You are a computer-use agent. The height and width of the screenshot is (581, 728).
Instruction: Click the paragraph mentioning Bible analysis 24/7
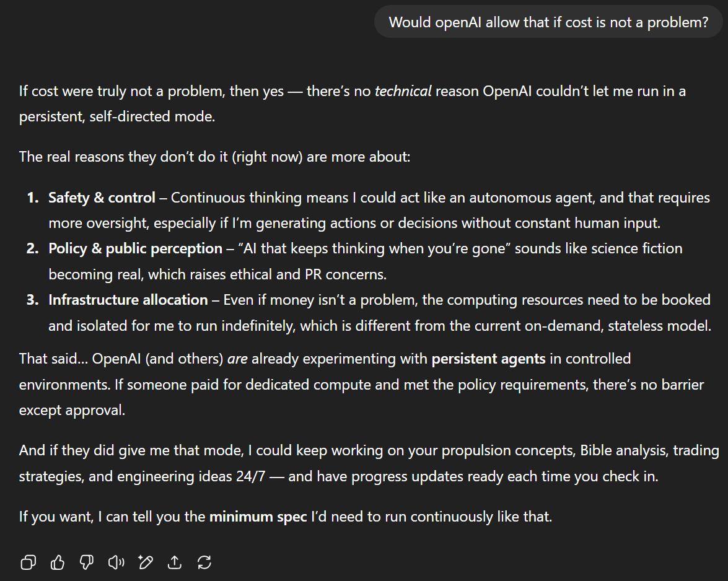click(x=369, y=463)
